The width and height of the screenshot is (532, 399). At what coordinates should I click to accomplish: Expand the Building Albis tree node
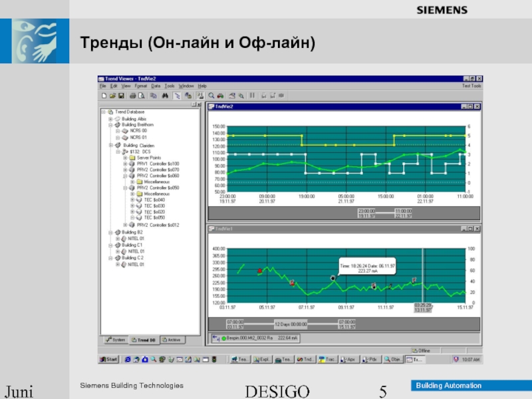(x=110, y=119)
